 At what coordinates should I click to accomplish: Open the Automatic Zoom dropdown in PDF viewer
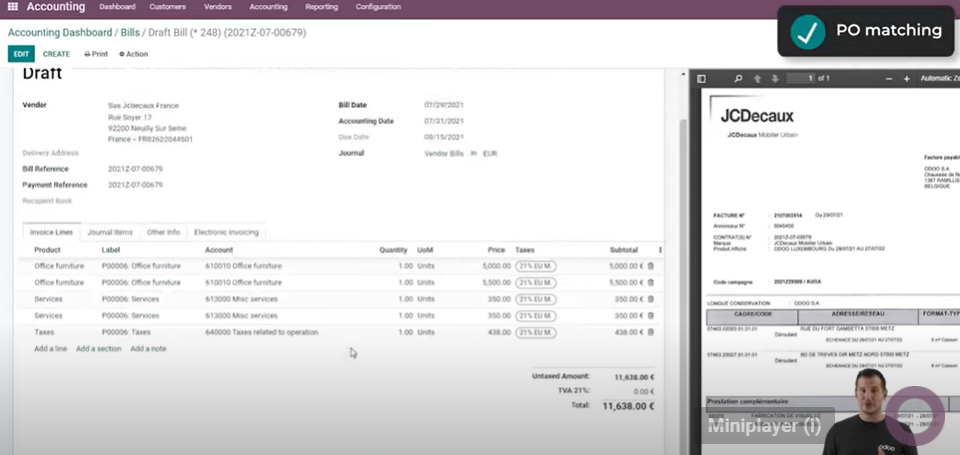click(940, 78)
